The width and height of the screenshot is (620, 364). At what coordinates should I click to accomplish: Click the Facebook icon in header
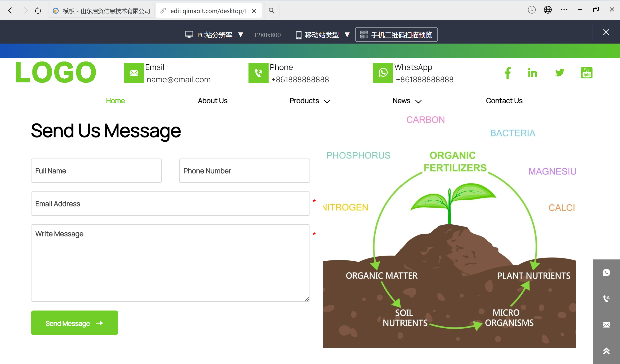point(508,73)
